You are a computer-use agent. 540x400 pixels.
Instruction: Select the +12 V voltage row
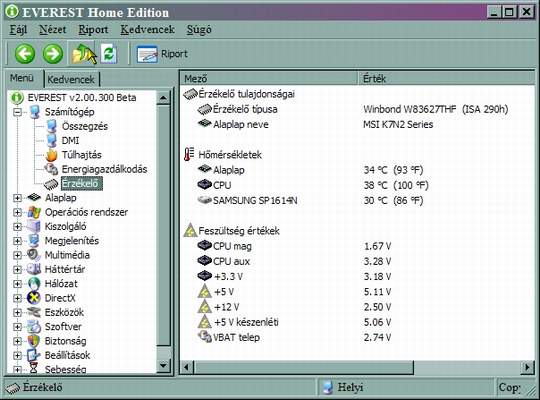point(356,307)
